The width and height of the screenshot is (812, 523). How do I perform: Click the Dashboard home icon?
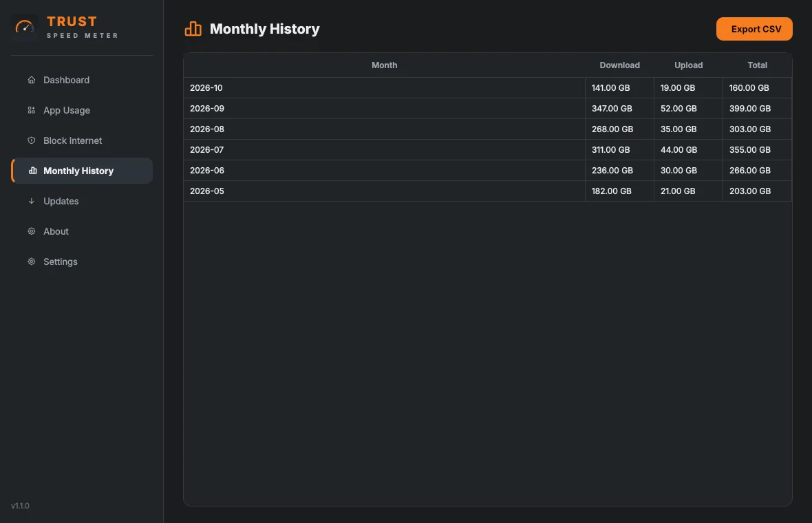tap(32, 80)
